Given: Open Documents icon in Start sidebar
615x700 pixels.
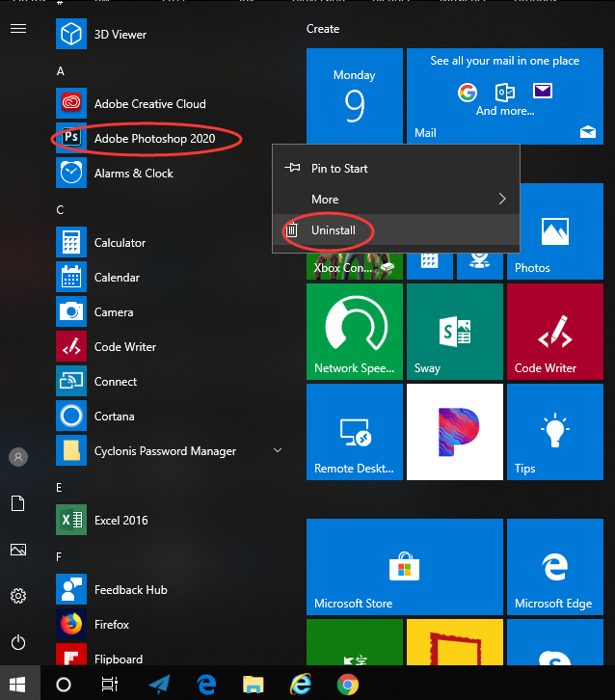Looking at the screenshot, I should 18,503.
